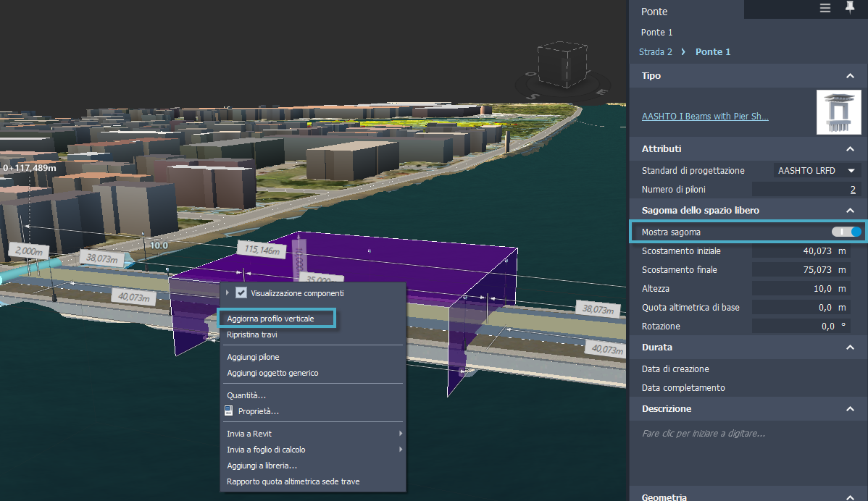Open Standard di progettazione dropdown
Image resolution: width=868 pixels, height=501 pixels.
tap(817, 171)
